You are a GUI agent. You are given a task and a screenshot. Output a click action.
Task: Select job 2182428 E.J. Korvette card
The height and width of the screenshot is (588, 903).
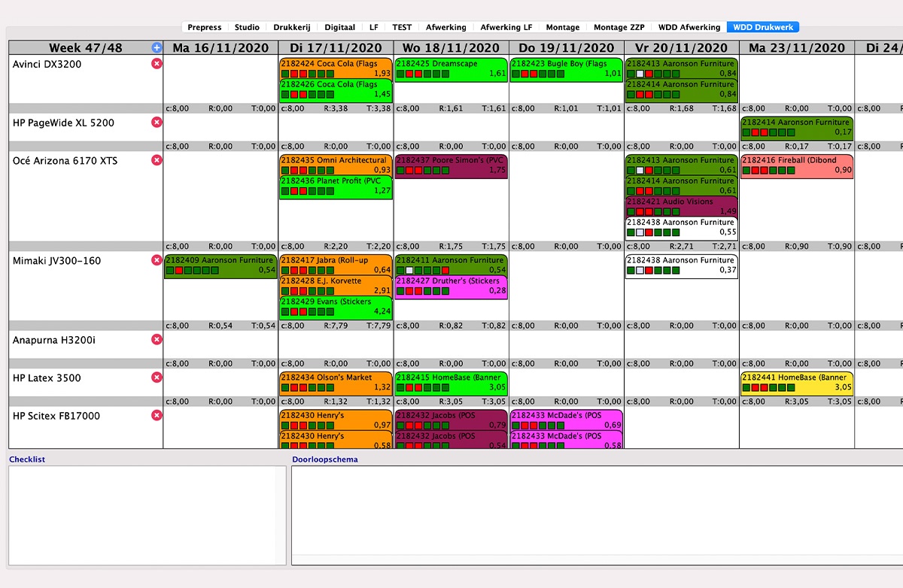336,286
